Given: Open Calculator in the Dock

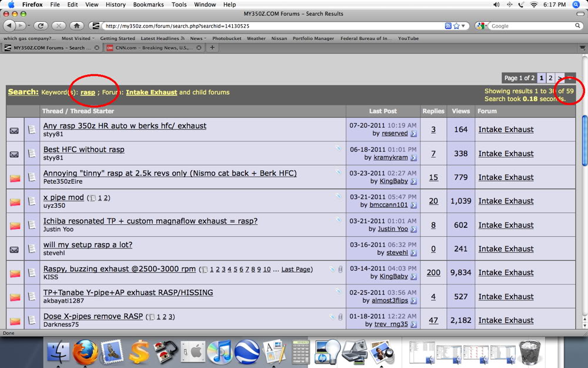Looking at the screenshot, I should [300, 352].
